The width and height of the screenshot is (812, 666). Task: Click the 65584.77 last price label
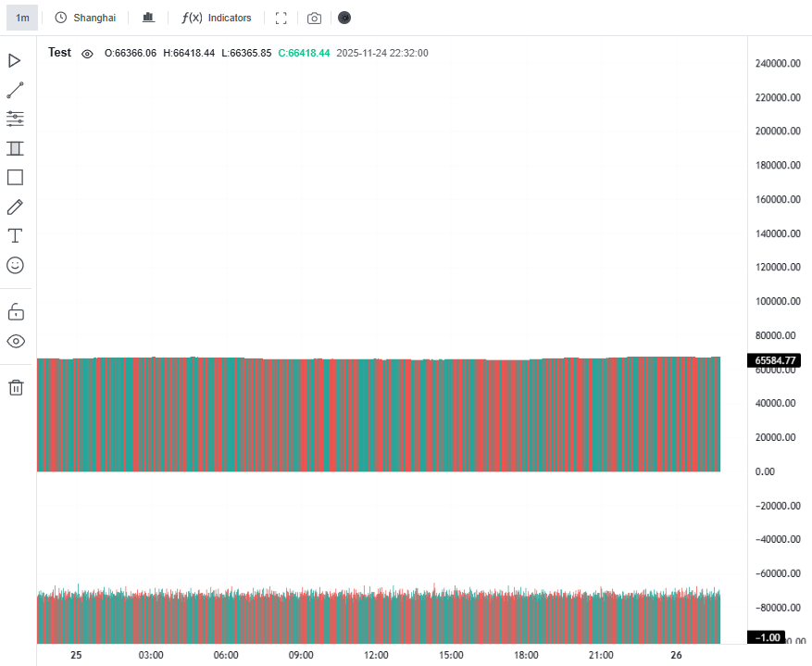(x=774, y=360)
